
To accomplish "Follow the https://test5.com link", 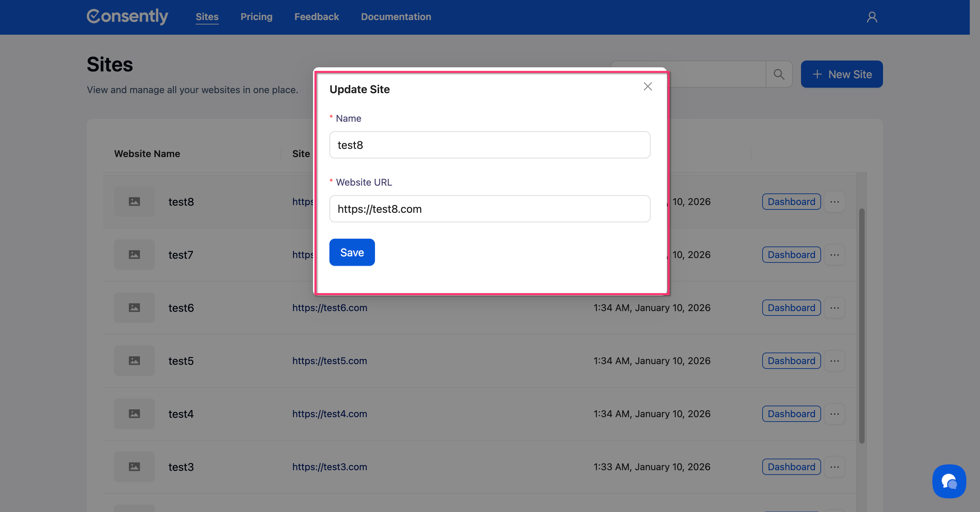I will [x=329, y=361].
